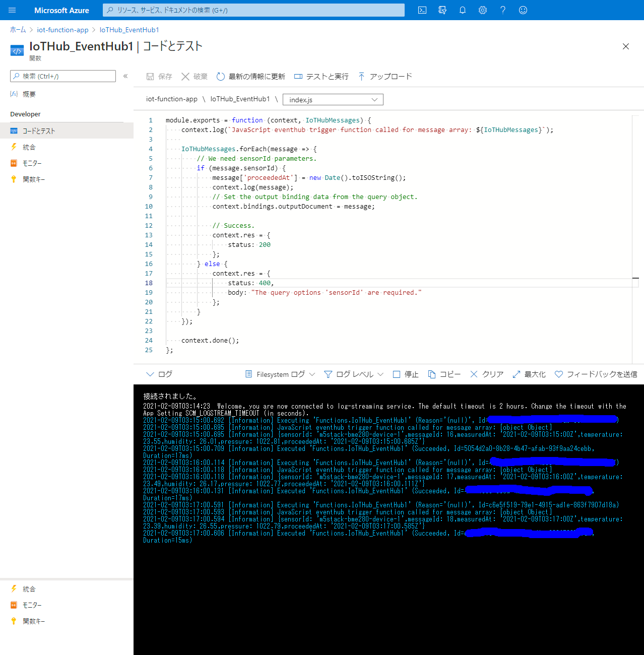
Task: Collapse the left sidebar with chevron
Action: click(125, 76)
